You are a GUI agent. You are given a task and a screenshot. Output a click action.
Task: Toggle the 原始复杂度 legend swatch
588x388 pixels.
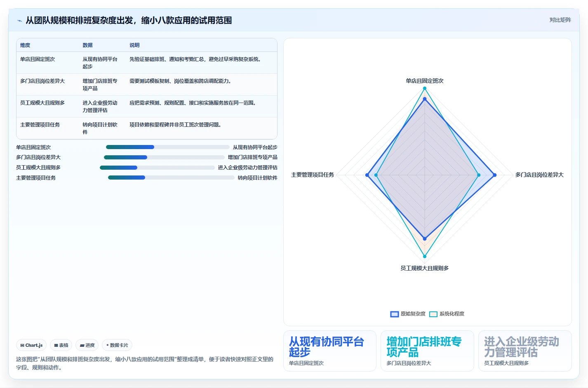[x=395, y=314]
